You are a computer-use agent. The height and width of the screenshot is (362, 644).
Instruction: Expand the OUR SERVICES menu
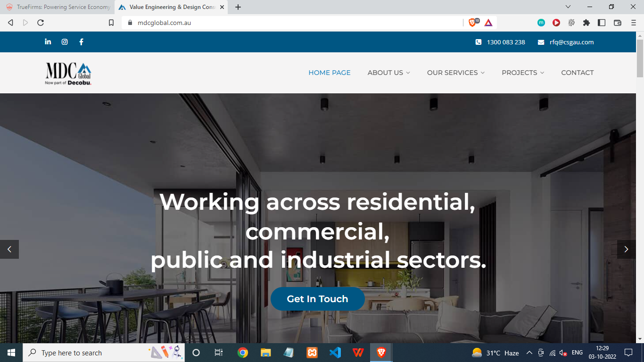point(456,73)
